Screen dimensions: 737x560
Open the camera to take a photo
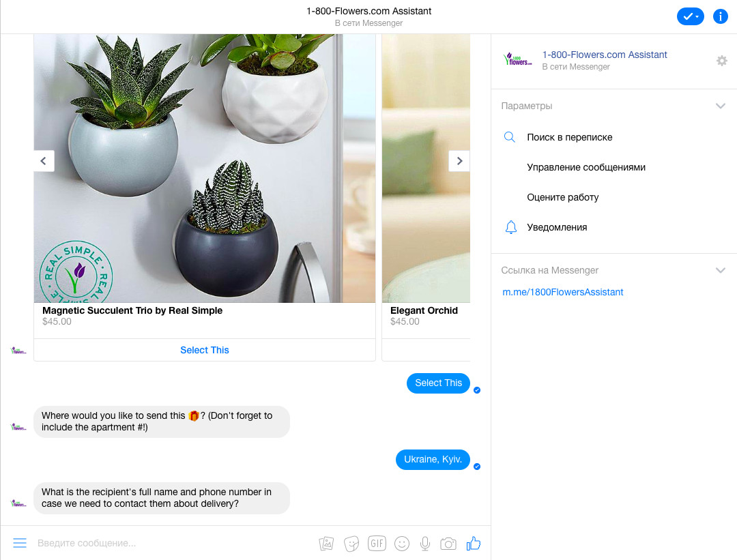pos(448,544)
